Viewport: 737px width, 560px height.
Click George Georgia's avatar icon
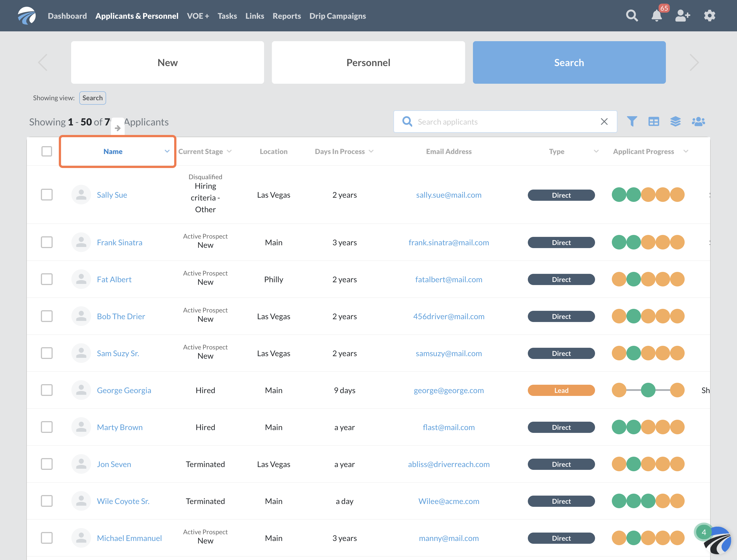pos(81,390)
